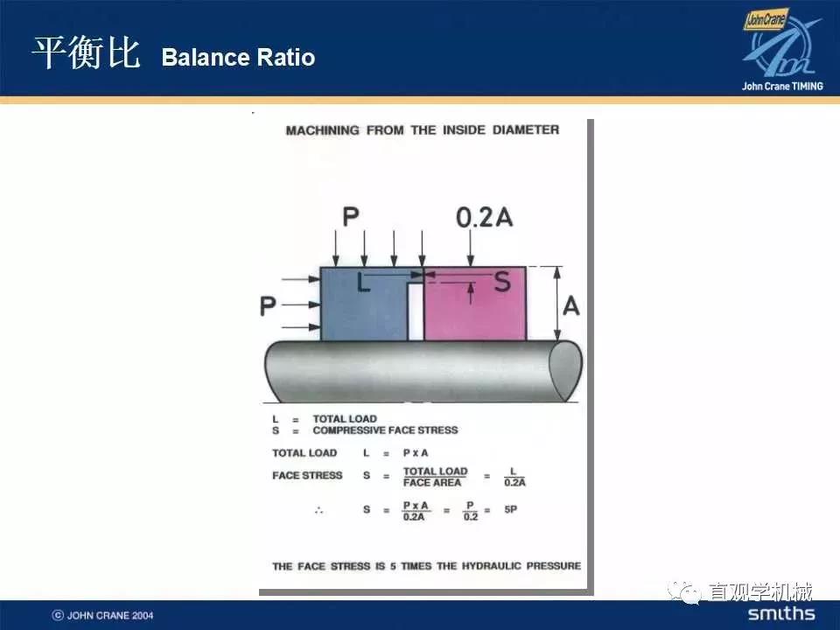
Task: Click the smiths logo in the footer
Action: pyautogui.click(x=781, y=614)
